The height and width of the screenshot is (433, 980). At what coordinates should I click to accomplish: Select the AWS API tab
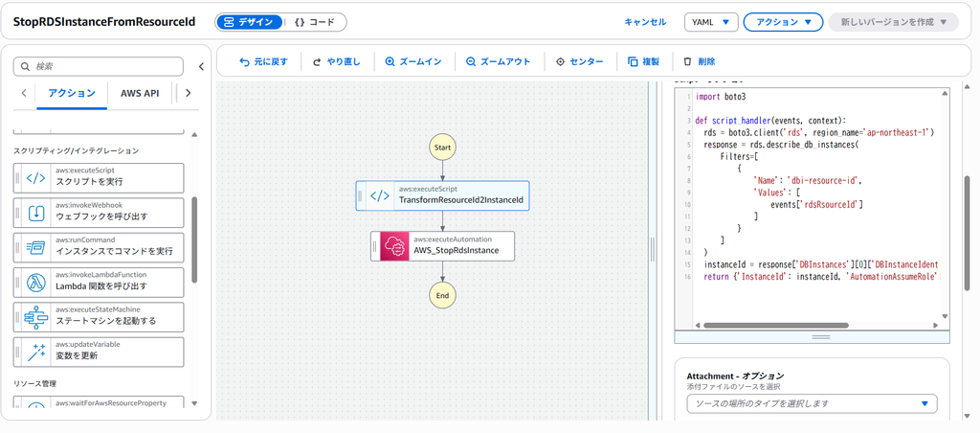tap(140, 93)
